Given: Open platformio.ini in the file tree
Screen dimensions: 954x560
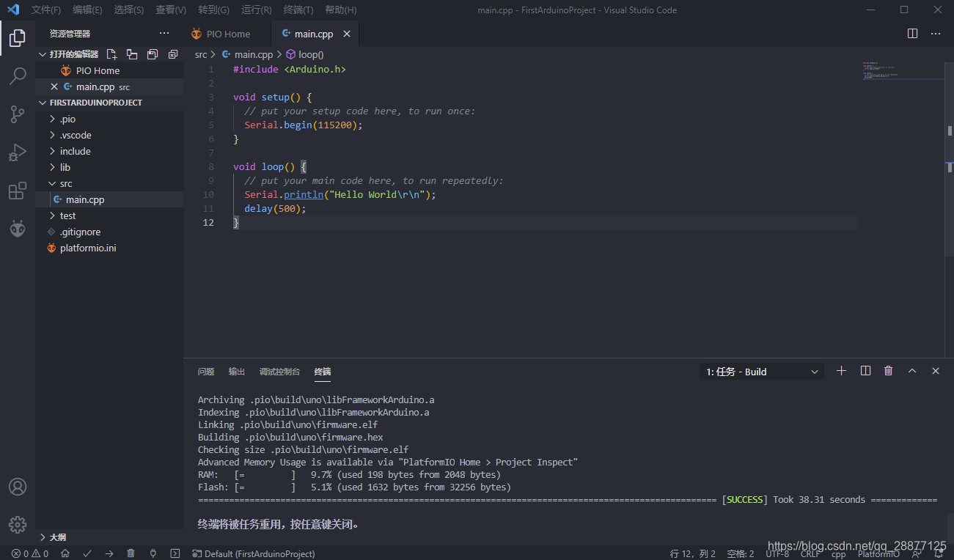Looking at the screenshot, I should point(109,248).
